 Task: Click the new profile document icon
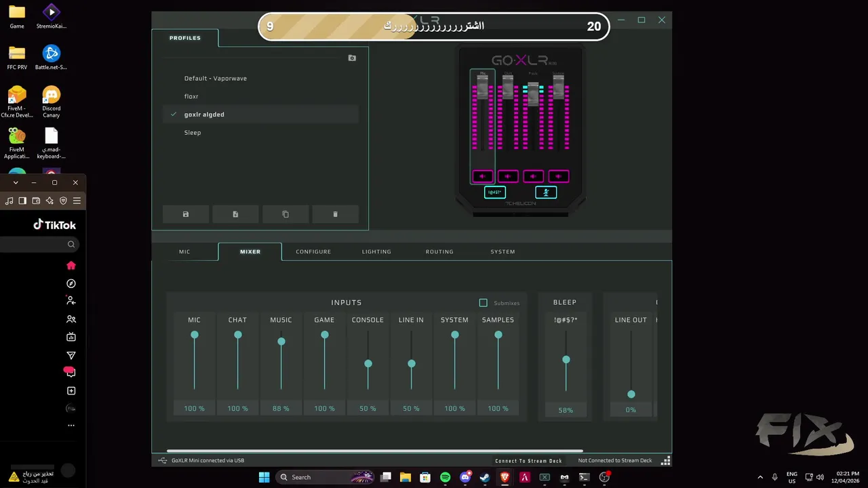coord(235,214)
